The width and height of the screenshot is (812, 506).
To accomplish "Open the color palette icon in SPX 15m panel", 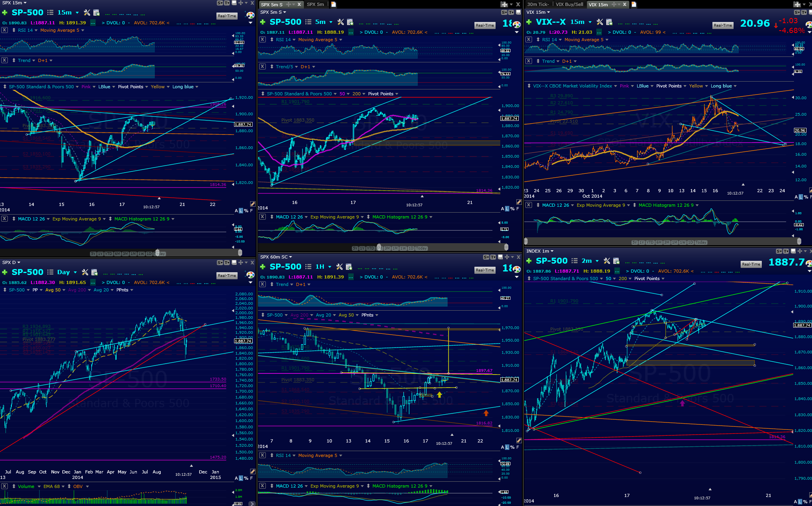I will click(250, 15).
